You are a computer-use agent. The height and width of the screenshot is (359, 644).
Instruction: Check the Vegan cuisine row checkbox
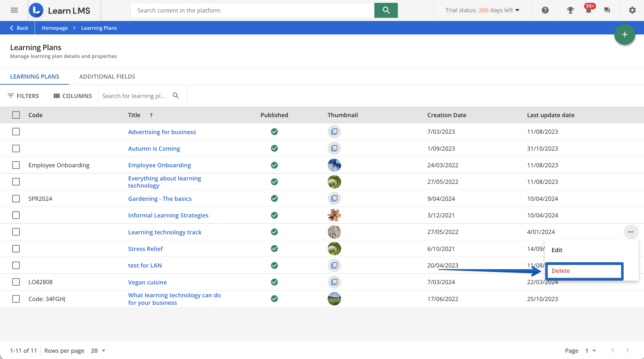(16, 282)
